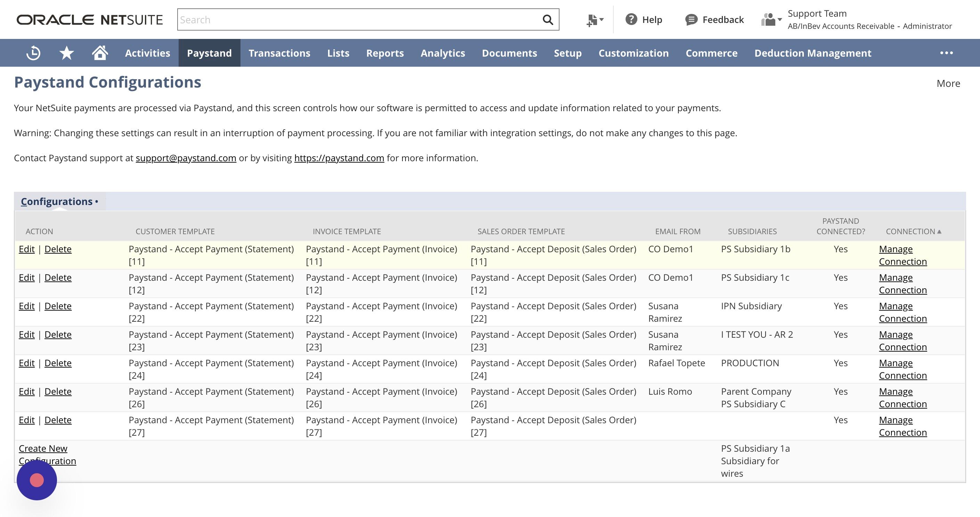980x517 pixels.
Task: Go to the Home dashboard icon
Action: point(100,53)
